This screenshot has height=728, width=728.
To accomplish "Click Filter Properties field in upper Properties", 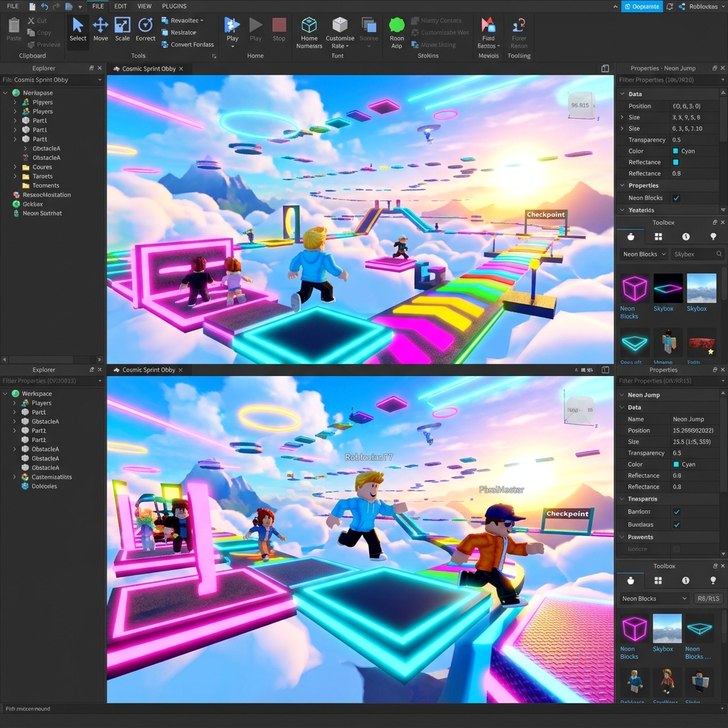I will pyautogui.click(x=671, y=80).
